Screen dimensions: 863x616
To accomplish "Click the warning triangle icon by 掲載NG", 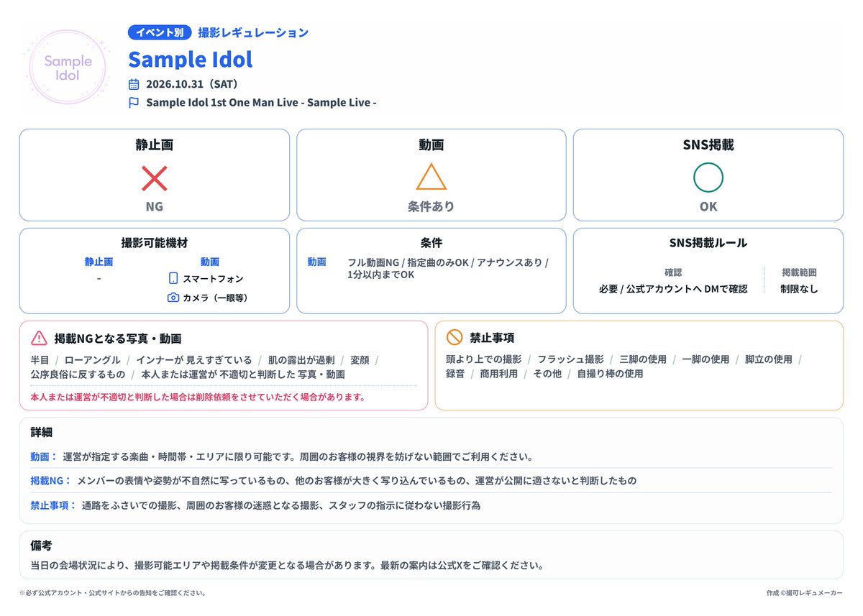I will (39, 338).
